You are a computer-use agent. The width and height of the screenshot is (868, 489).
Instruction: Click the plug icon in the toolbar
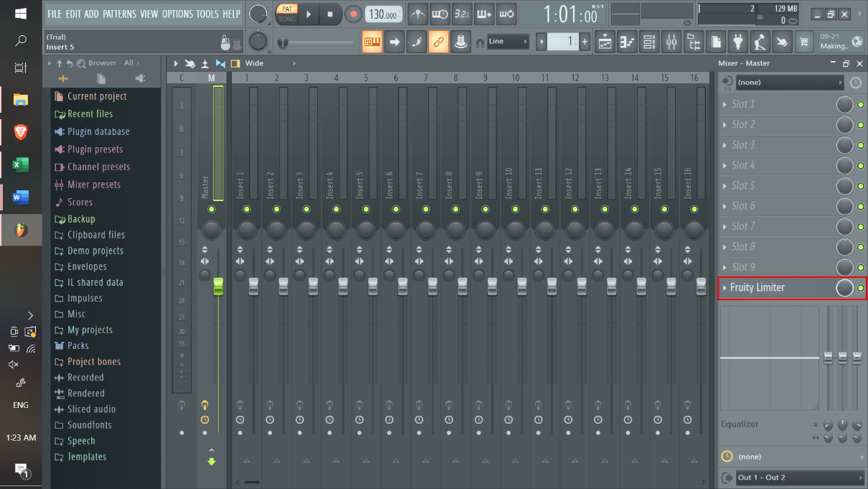click(x=737, y=42)
